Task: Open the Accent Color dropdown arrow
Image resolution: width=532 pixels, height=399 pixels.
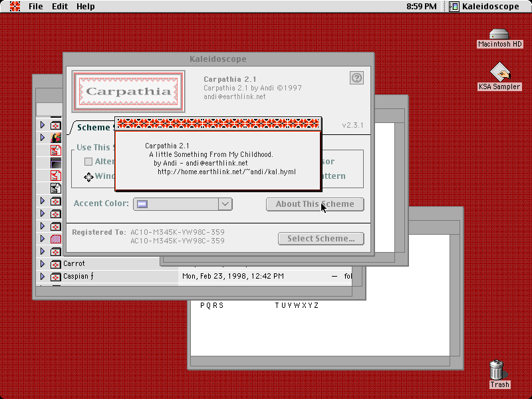Action: [225, 204]
